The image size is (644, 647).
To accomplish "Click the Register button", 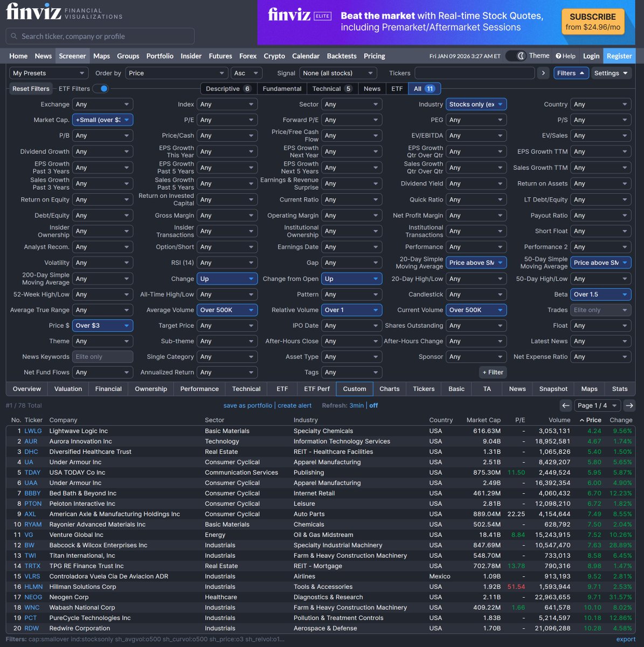I will 619,56.
